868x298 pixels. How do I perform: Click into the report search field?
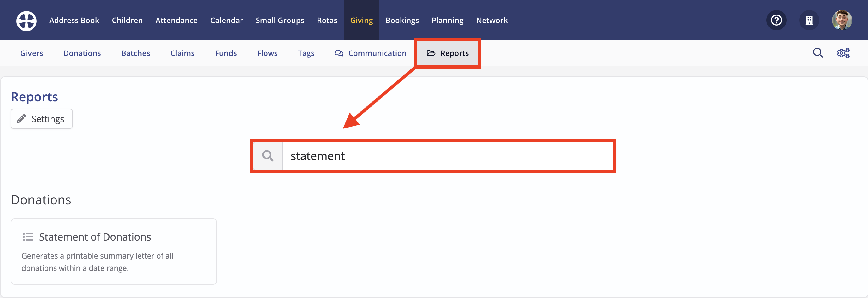[x=448, y=156]
